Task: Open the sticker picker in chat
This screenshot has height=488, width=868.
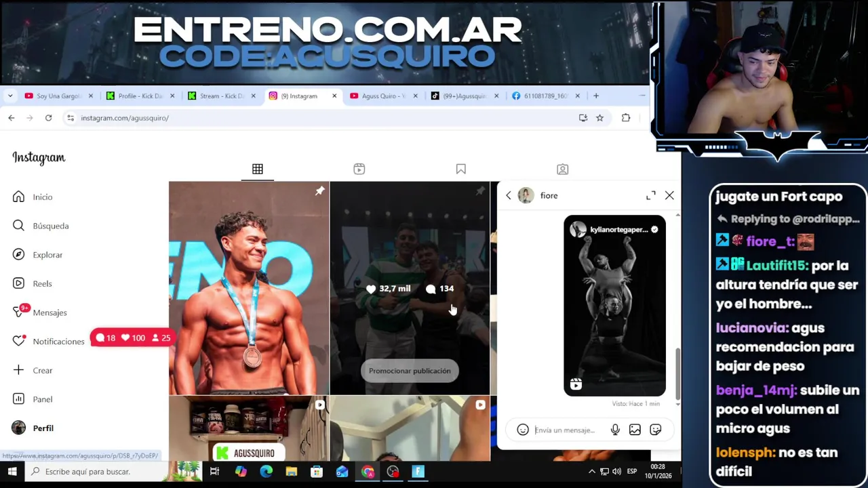Action: coord(656,430)
